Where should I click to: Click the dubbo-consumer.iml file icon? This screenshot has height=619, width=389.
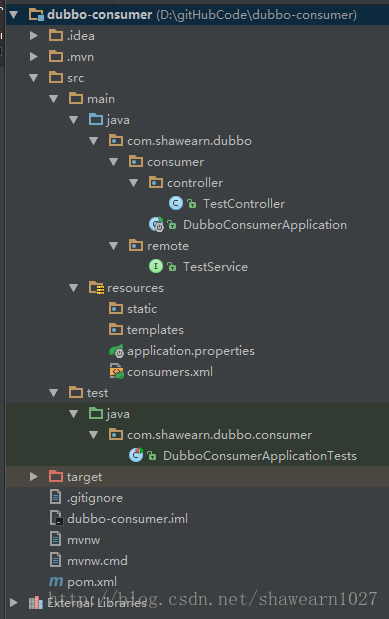point(56,518)
